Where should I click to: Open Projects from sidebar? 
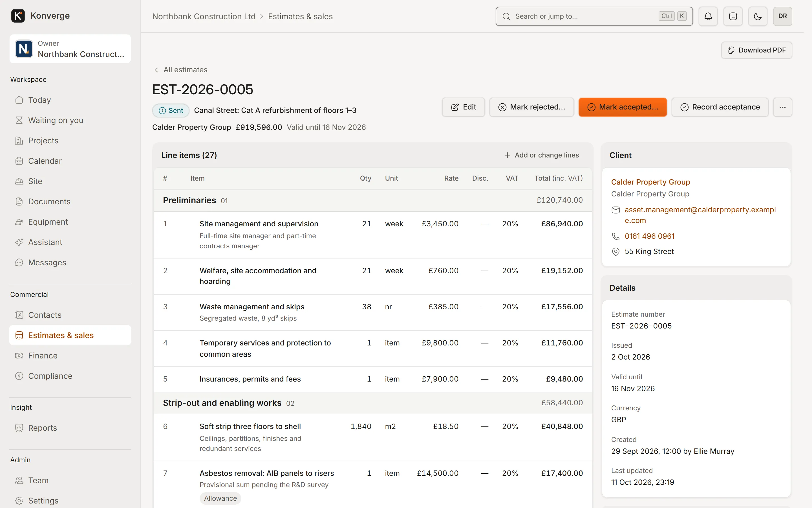point(70,141)
